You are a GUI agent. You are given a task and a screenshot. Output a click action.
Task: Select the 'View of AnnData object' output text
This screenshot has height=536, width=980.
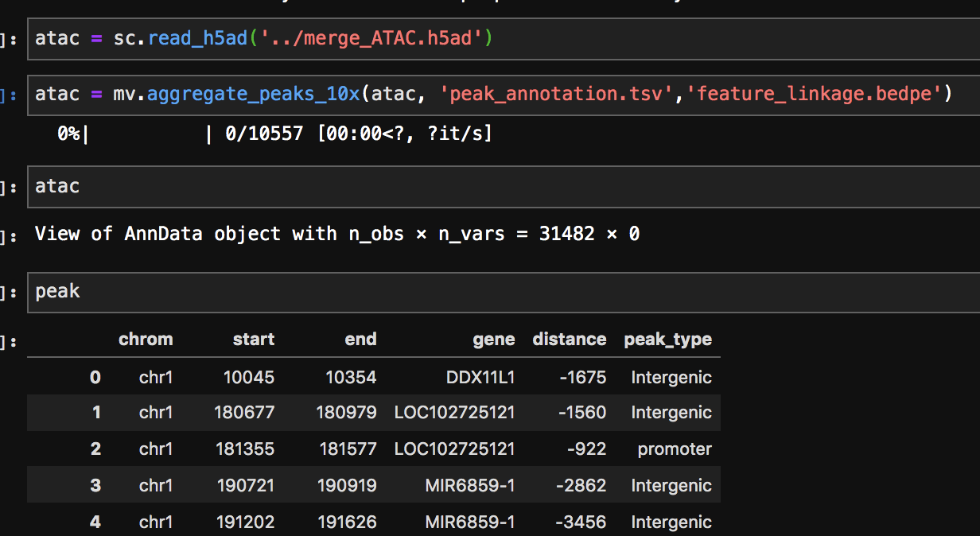[337, 234]
